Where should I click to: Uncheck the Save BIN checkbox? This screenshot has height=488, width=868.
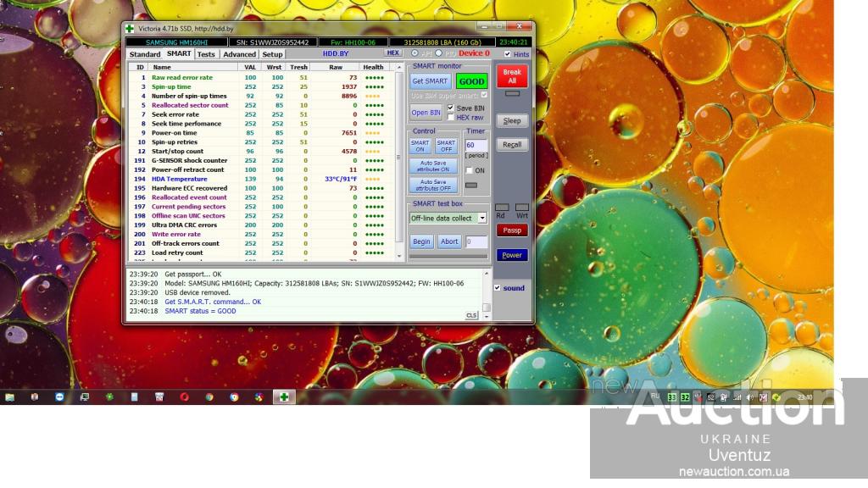click(x=451, y=108)
